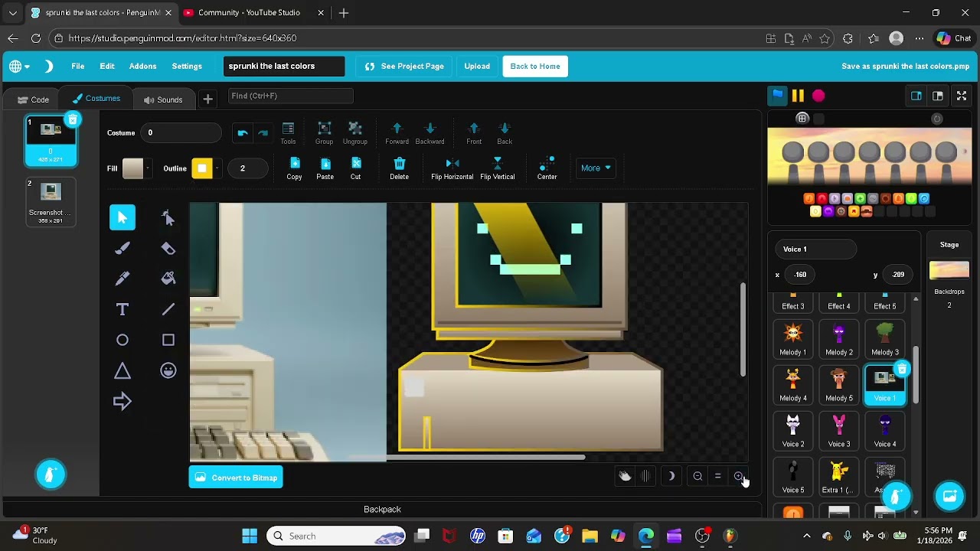This screenshot has height=551, width=980.
Task: Flip selection horizontally
Action: [452, 168]
